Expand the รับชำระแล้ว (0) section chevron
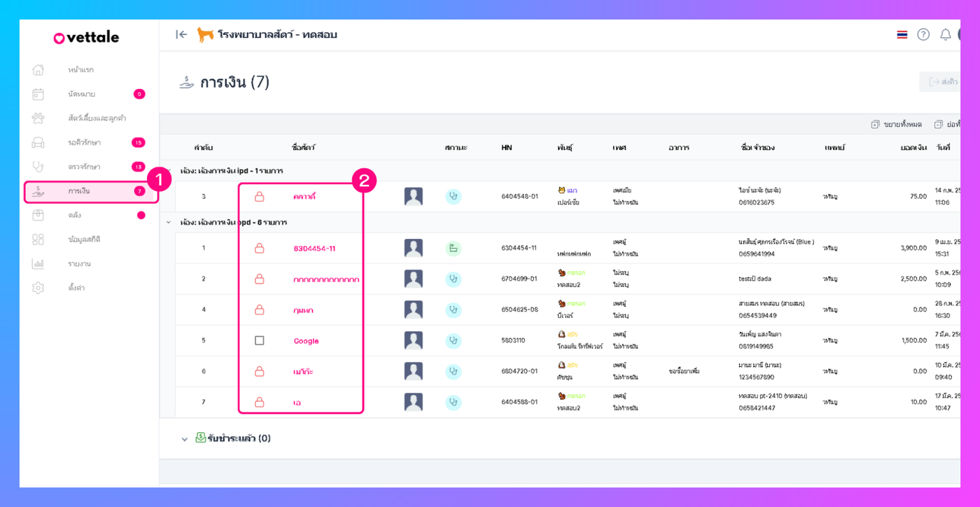The height and width of the screenshot is (507, 980). click(185, 439)
